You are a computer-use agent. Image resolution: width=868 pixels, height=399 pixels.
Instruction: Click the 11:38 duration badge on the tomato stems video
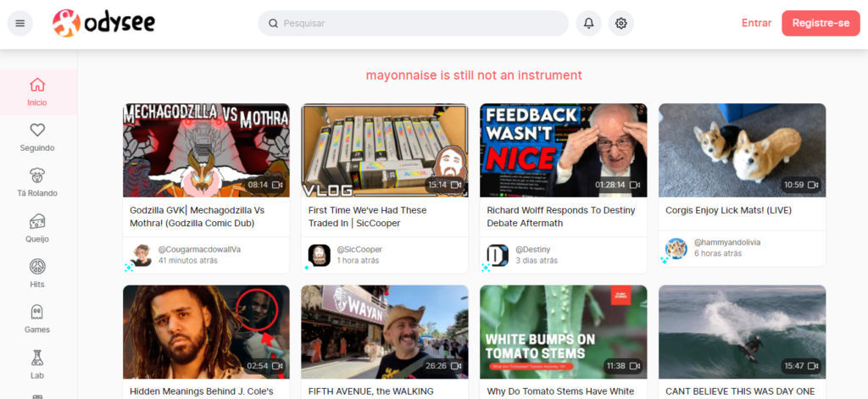[x=623, y=366]
